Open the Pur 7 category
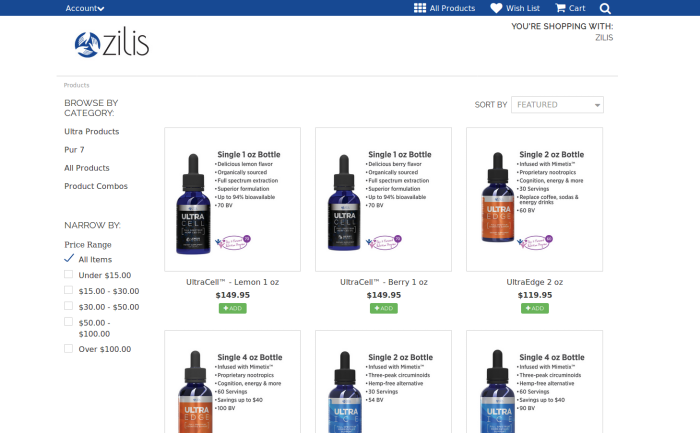This screenshot has height=433, width=700. click(x=74, y=150)
